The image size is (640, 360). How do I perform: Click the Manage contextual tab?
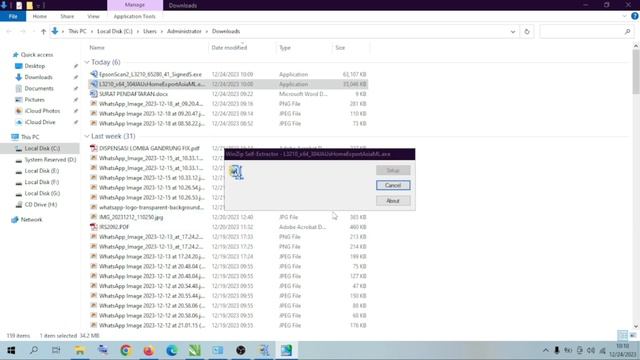click(x=135, y=5)
